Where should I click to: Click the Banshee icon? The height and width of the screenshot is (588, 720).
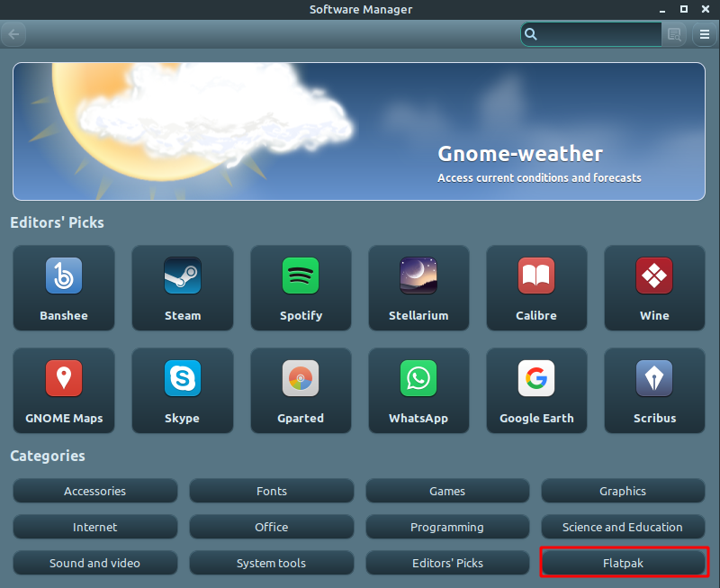pos(64,288)
